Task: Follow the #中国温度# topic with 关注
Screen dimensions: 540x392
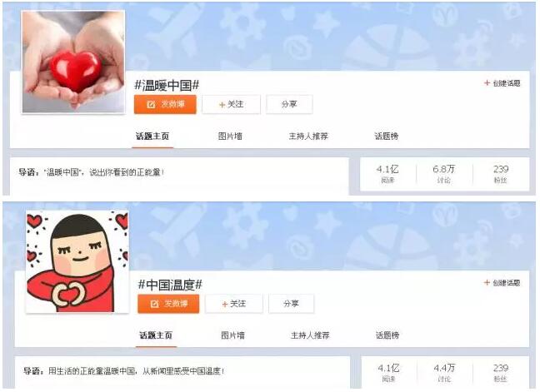Action: point(234,304)
